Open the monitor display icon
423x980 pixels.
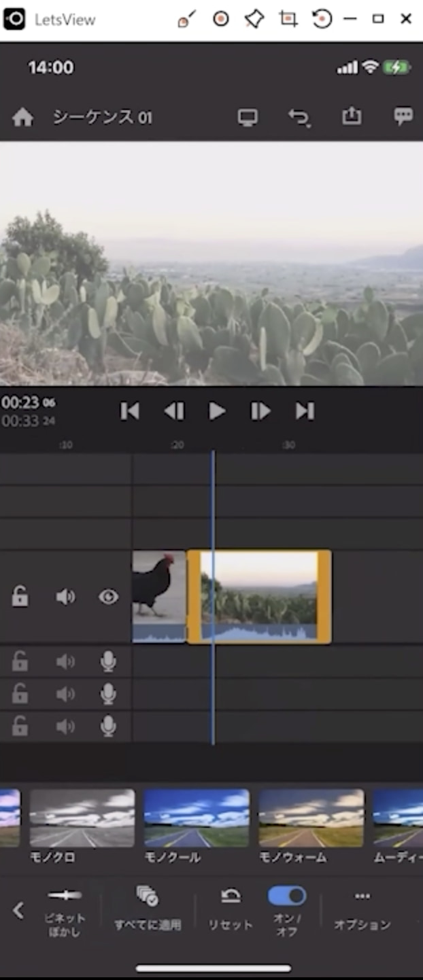point(248,118)
